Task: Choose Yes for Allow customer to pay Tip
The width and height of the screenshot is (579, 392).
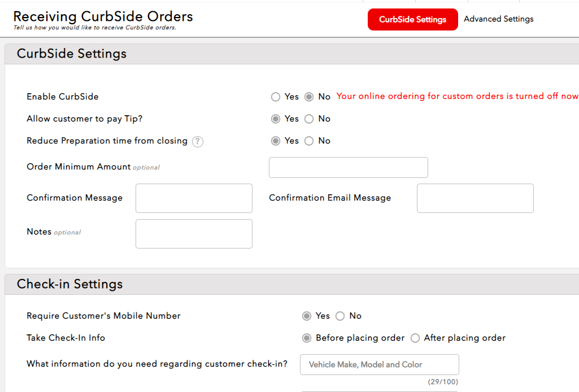Action: click(276, 119)
